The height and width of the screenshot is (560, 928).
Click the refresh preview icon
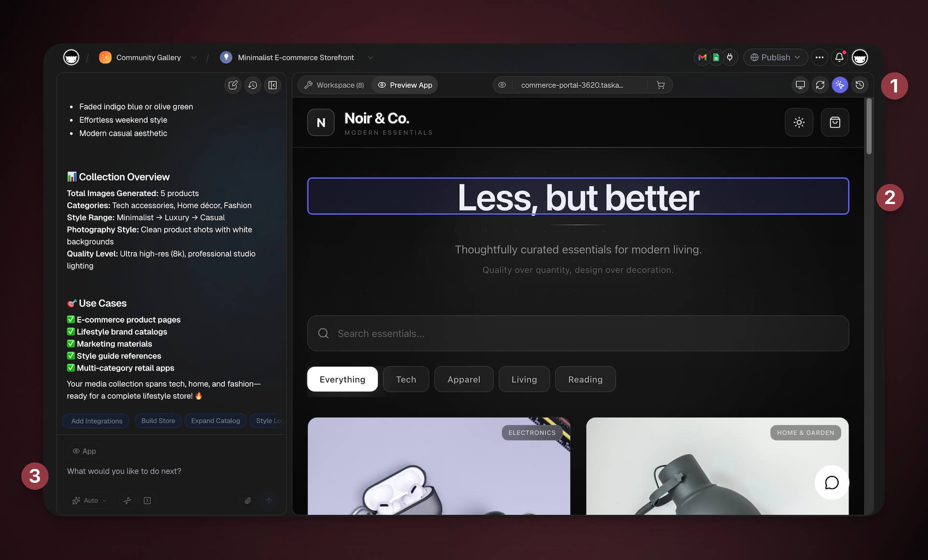[820, 85]
